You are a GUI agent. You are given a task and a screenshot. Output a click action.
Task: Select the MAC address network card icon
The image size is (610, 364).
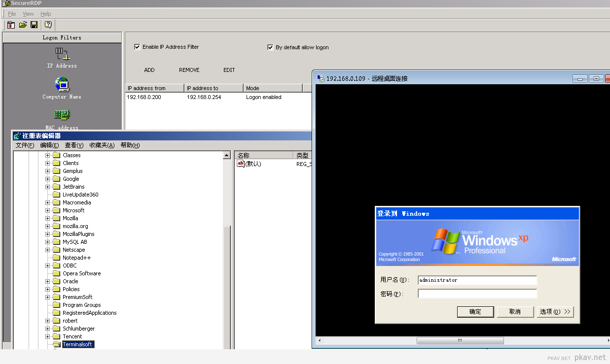(x=62, y=115)
